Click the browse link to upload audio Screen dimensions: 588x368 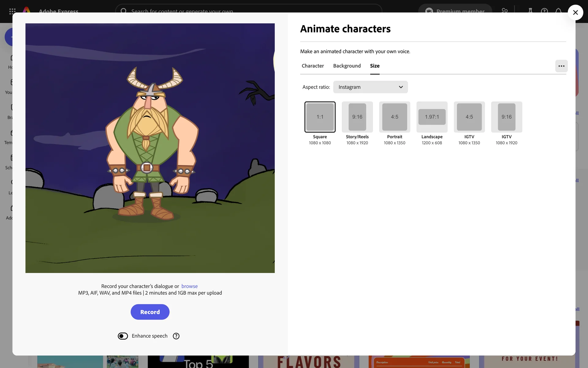tap(189, 286)
